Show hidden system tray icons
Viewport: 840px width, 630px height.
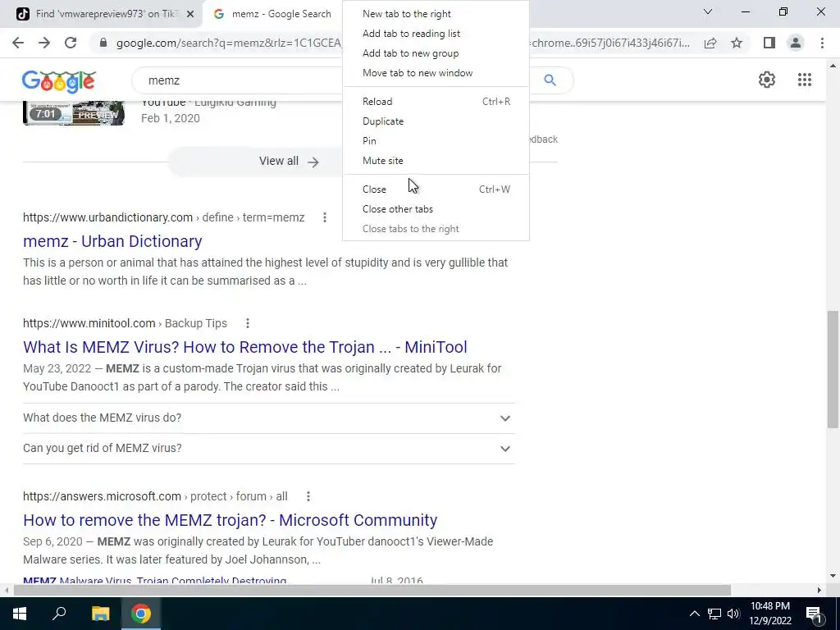point(694,614)
